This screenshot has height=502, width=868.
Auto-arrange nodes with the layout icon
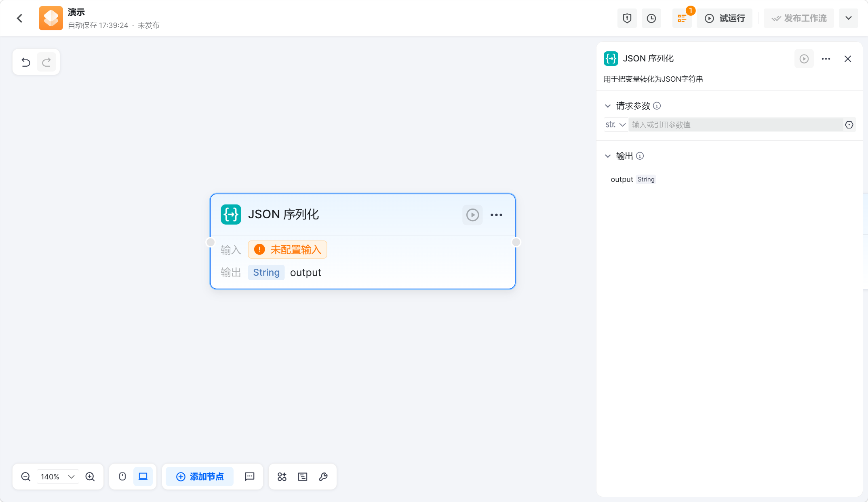pyautogui.click(x=282, y=477)
